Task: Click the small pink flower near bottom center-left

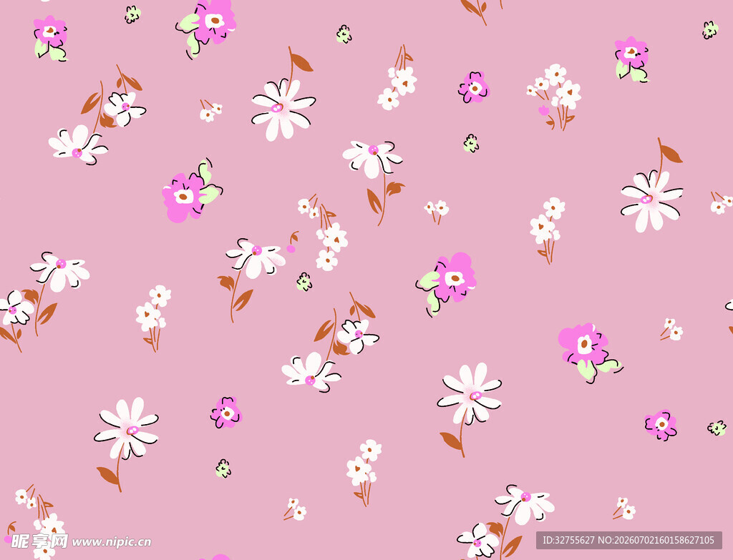Action: click(226, 413)
